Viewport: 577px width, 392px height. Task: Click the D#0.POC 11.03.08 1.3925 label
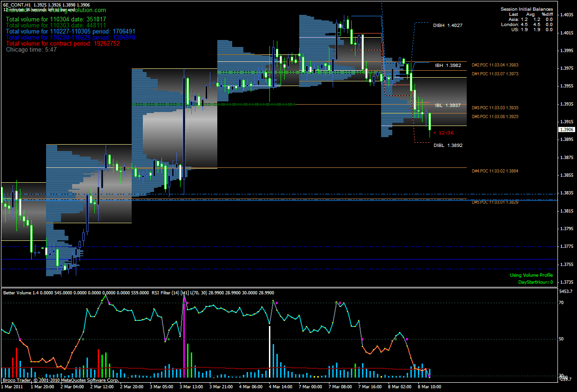pyautogui.click(x=495, y=116)
